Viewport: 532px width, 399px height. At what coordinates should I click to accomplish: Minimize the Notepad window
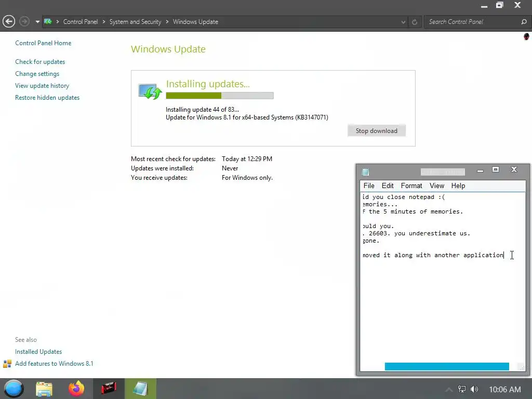coord(480,170)
